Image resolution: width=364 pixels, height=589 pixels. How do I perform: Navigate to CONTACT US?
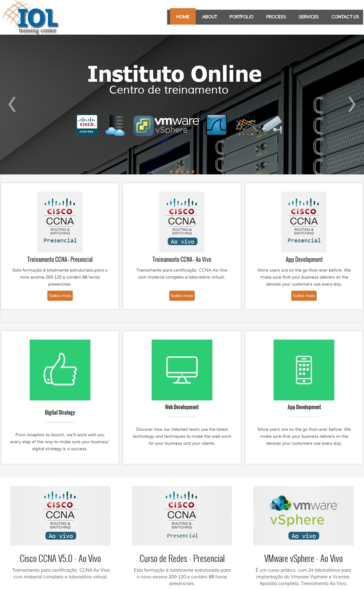click(x=345, y=17)
